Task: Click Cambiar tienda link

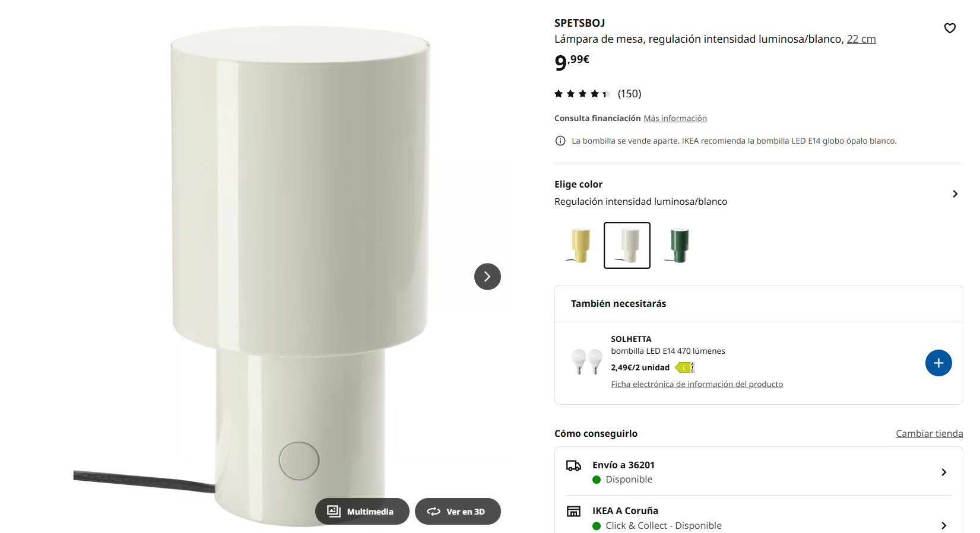Action: point(929,433)
